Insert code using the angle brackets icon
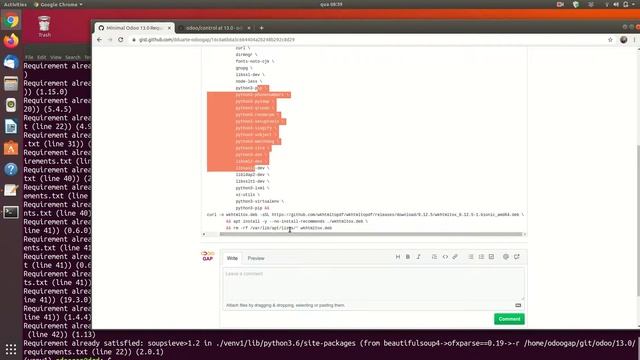The height and width of the screenshot is (360, 640). click(x=445, y=257)
